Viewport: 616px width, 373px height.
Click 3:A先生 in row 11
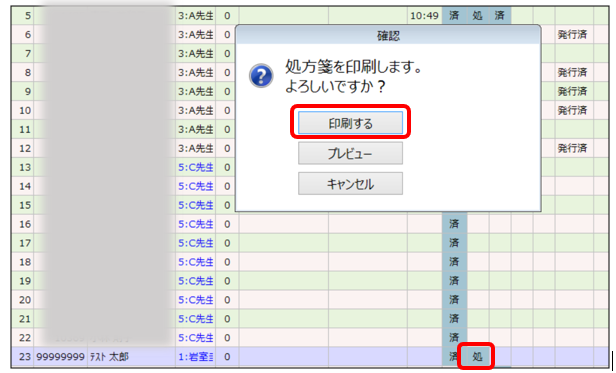[x=195, y=129]
